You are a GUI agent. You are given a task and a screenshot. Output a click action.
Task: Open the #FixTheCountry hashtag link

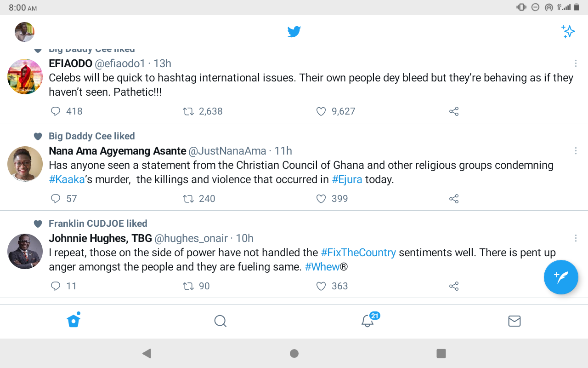tap(358, 253)
